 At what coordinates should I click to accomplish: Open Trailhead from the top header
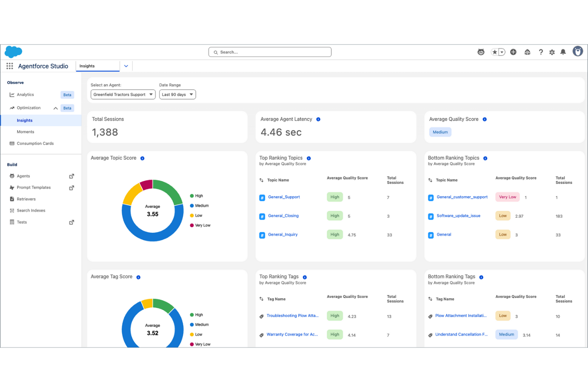coord(527,52)
